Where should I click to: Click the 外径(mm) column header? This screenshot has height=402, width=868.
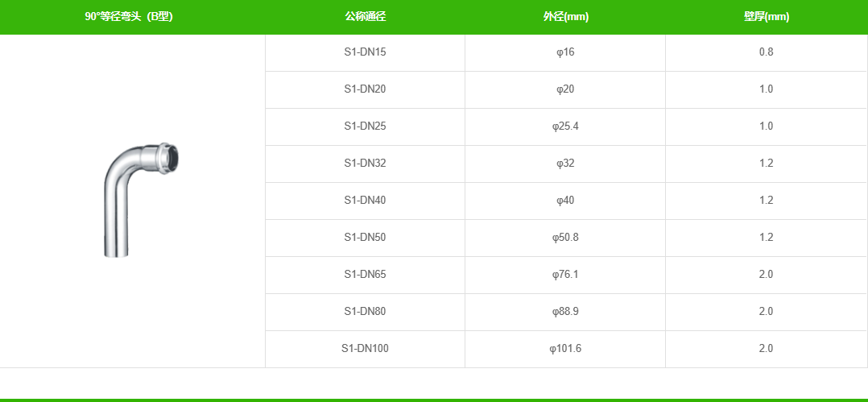click(x=565, y=17)
